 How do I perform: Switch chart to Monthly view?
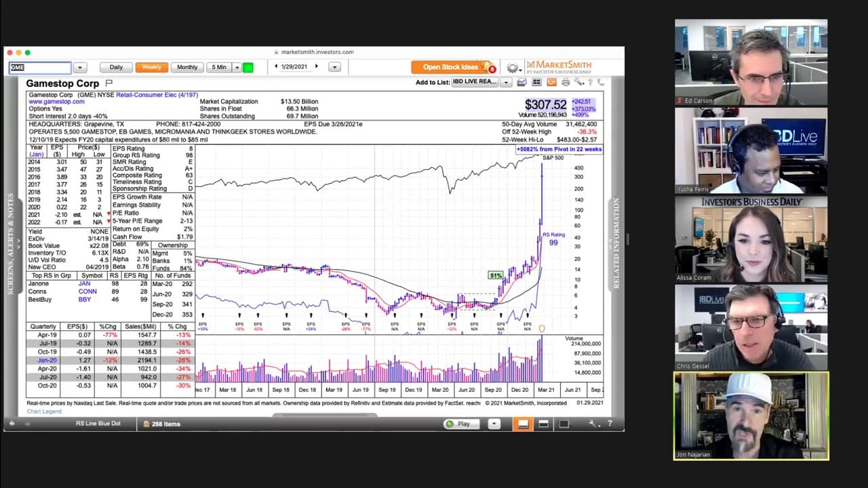click(187, 67)
